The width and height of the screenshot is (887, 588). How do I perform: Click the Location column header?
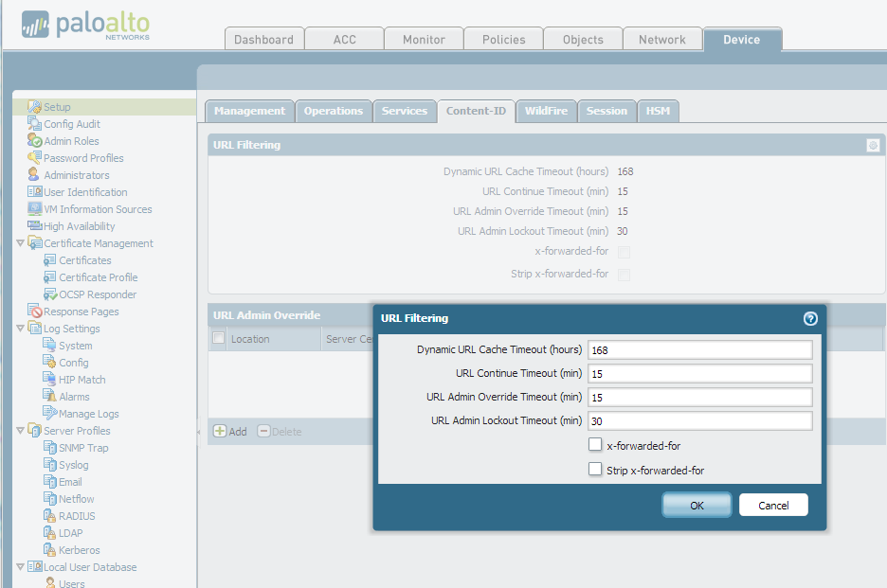click(274, 339)
